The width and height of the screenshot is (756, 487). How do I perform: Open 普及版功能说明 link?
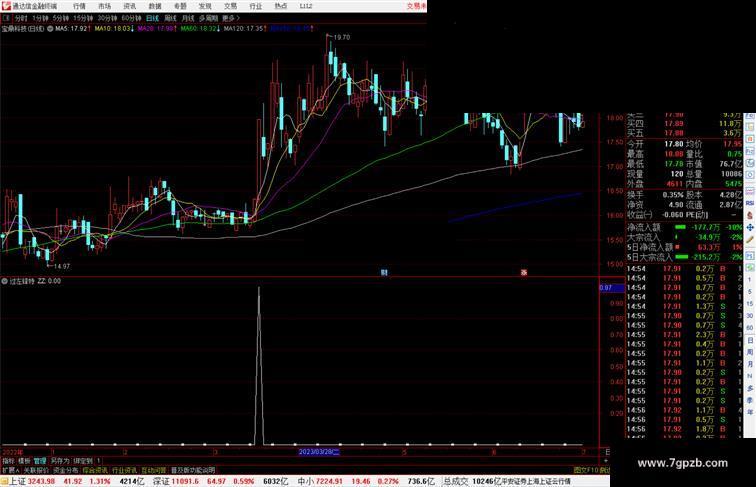(193, 470)
